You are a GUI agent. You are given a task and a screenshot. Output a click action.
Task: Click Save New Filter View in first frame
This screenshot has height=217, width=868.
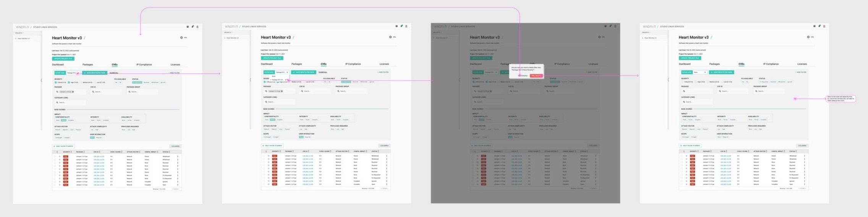[95, 73]
